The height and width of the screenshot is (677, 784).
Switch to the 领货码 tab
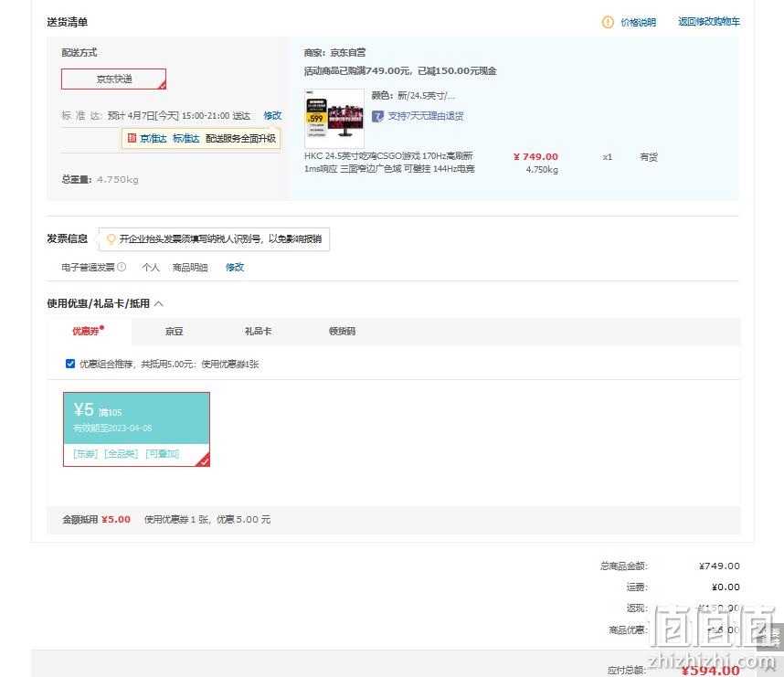(342, 331)
